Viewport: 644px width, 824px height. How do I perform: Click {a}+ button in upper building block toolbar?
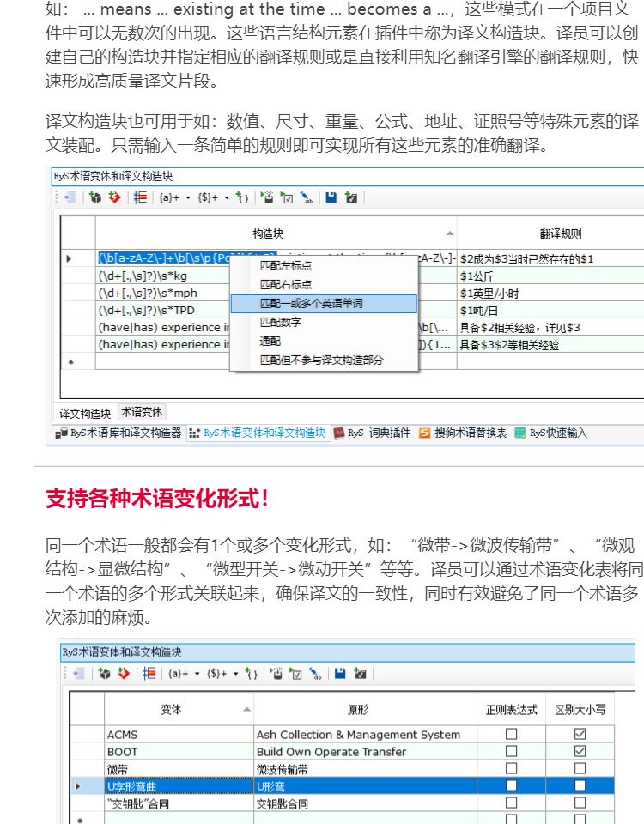coord(169,197)
